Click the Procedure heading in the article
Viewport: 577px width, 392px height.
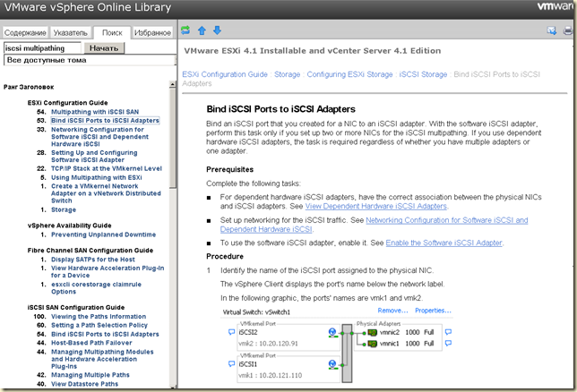[225, 256]
